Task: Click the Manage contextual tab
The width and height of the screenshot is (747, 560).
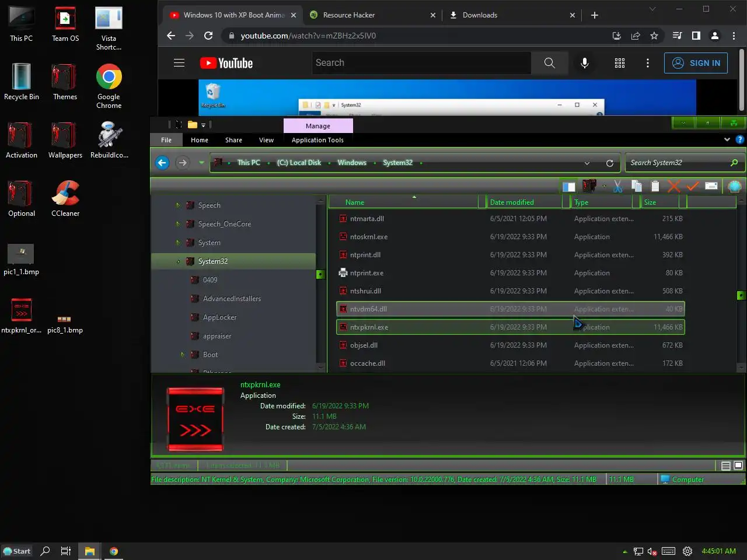Action: point(318,126)
